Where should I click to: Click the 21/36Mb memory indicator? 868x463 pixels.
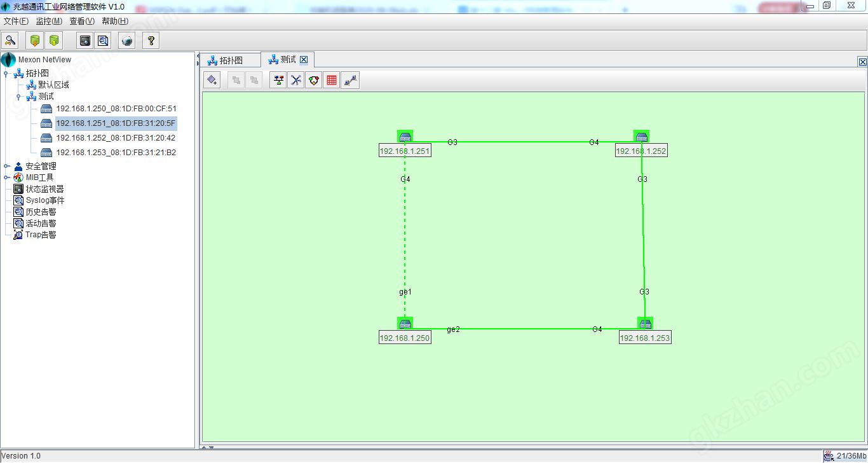coord(851,455)
